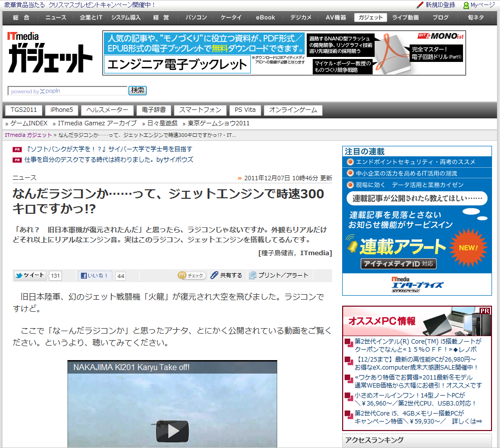Open the 旬ネタ nav tab
Screen dimensions: 500x448
(476, 17)
